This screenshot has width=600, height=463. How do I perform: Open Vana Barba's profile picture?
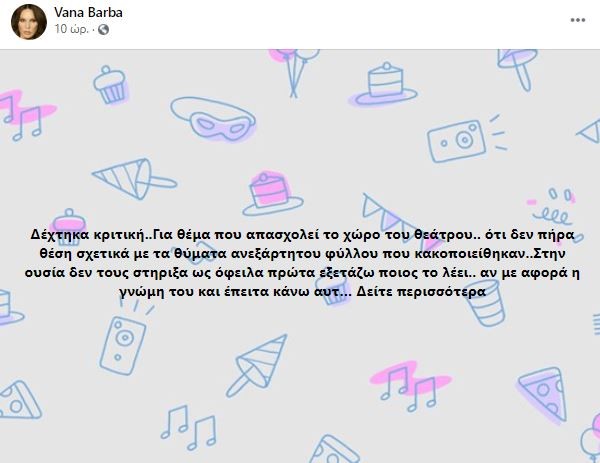(x=29, y=22)
